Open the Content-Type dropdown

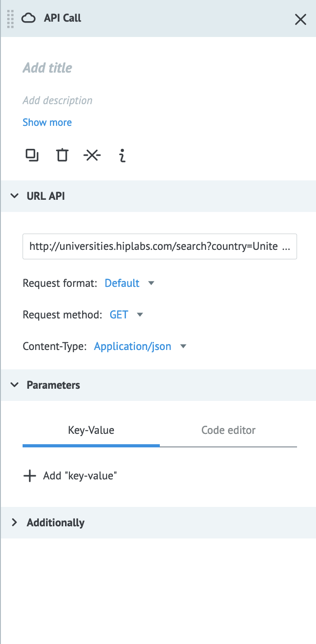[138, 346]
